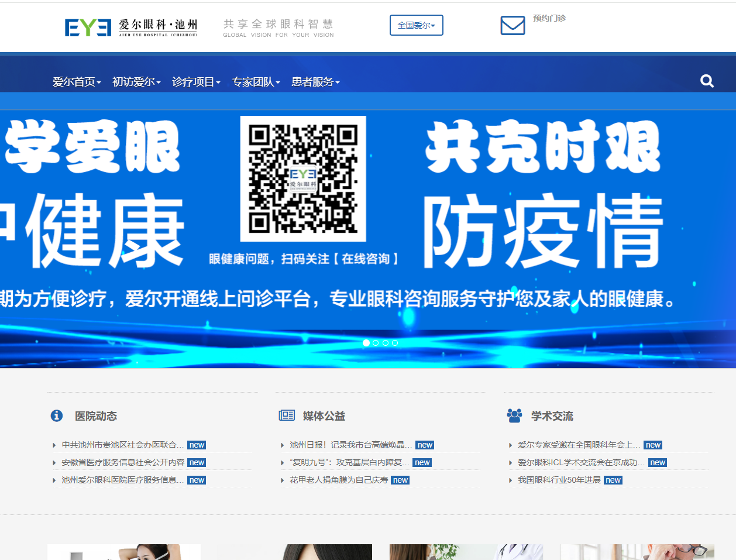This screenshot has height=560, width=736.
Task: Click the people icon beside 学术交流
Action: pos(514,415)
